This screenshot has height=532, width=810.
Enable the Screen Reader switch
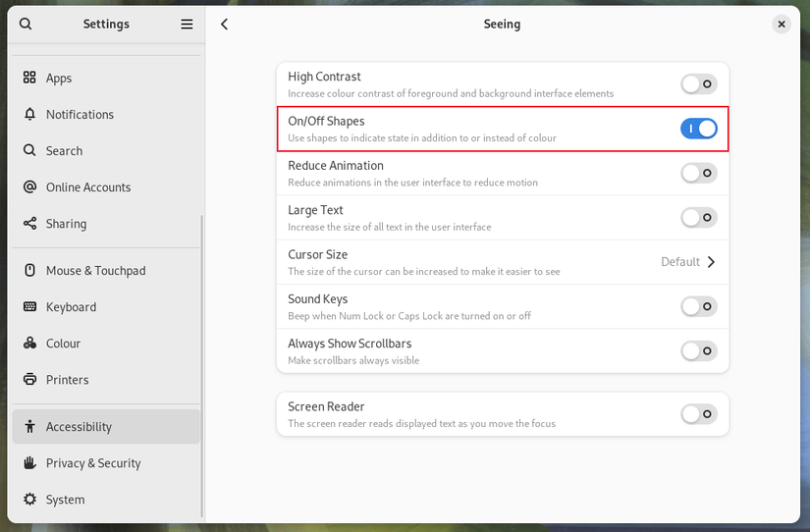pos(699,413)
